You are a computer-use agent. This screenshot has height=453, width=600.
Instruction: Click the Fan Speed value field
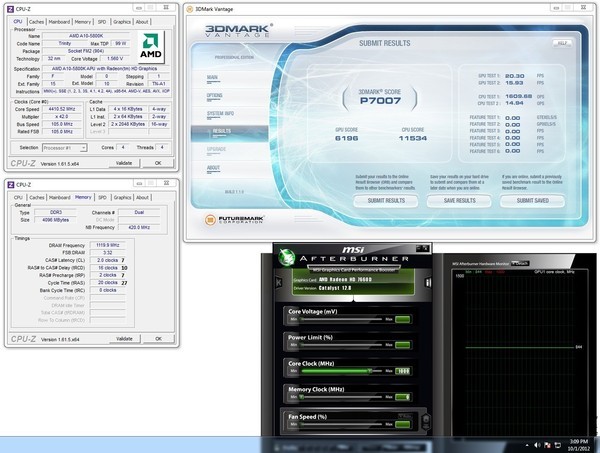coord(403,424)
